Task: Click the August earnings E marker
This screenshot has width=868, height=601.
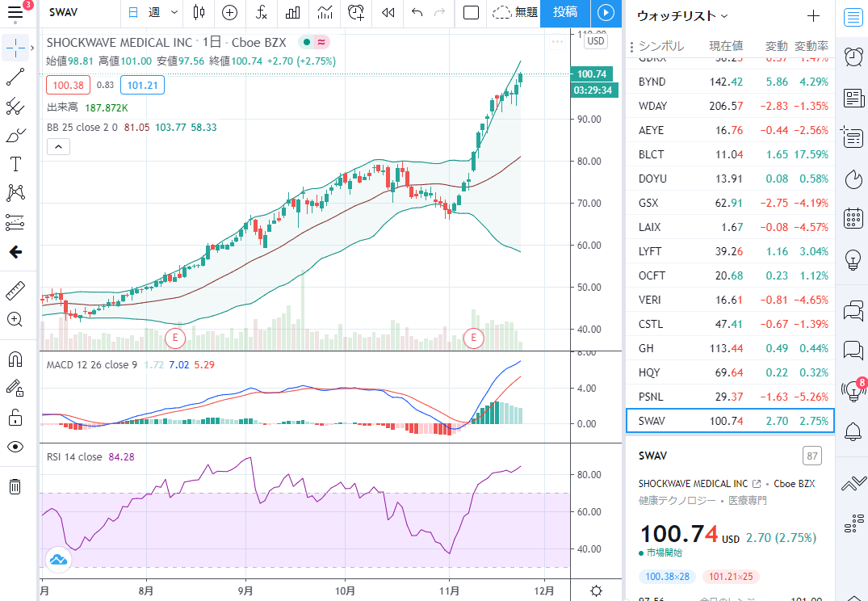Action: (175, 338)
